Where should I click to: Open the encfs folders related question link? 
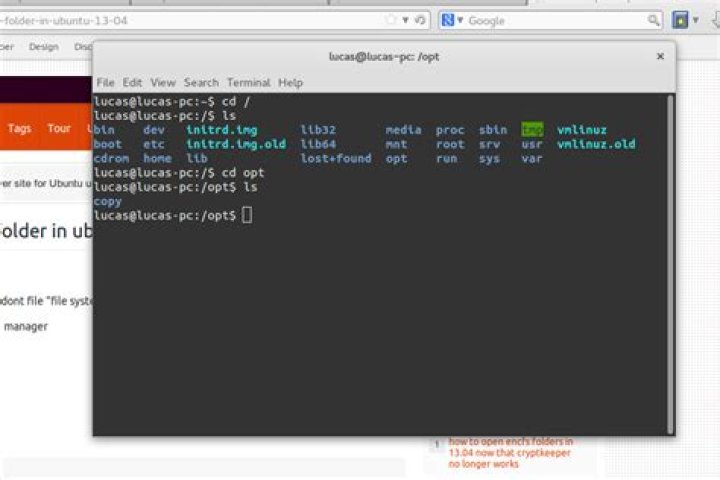[510, 452]
